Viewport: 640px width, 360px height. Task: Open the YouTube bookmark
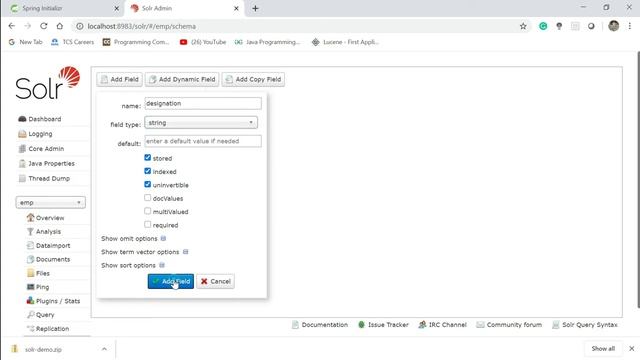point(203,42)
